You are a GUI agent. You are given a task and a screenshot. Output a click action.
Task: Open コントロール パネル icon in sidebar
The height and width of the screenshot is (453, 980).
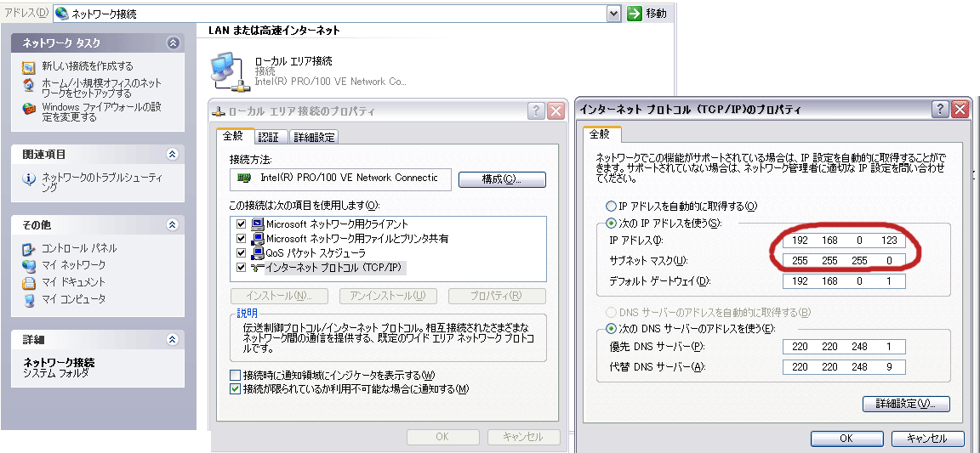tap(29, 249)
